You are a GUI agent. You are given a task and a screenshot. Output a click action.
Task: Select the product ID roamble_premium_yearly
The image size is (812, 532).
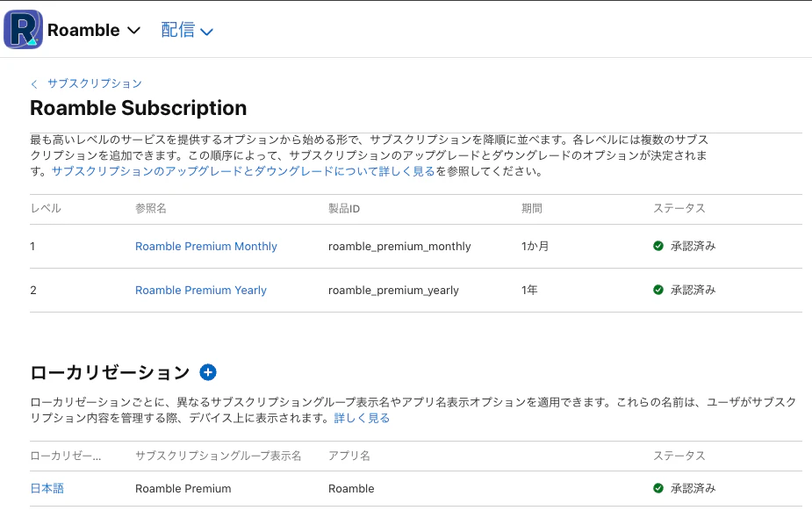click(x=393, y=291)
